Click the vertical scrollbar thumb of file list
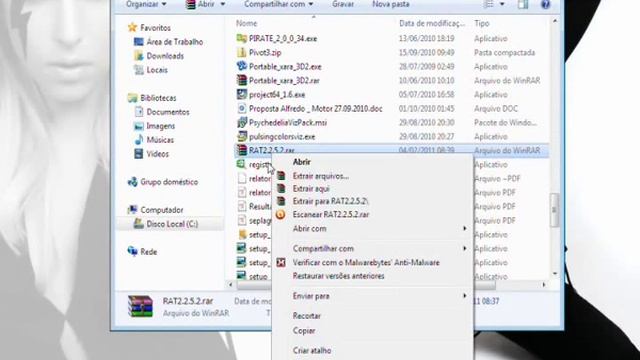Screen dimensions: 640x360 [554, 210]
